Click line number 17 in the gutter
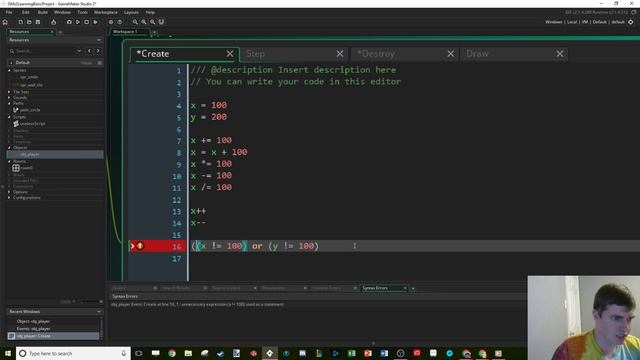 [176, 258]
